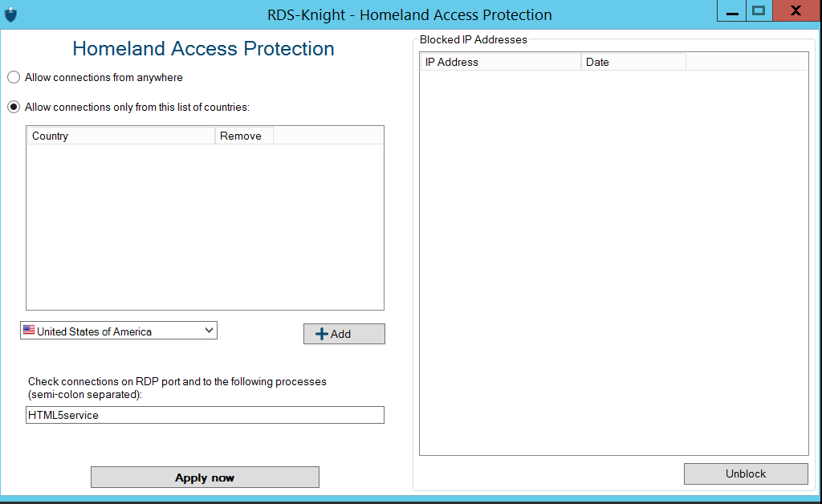
Task: Expand the United States of America dropdown arrow
Action: pyautogui.click(x=209, y=330)
